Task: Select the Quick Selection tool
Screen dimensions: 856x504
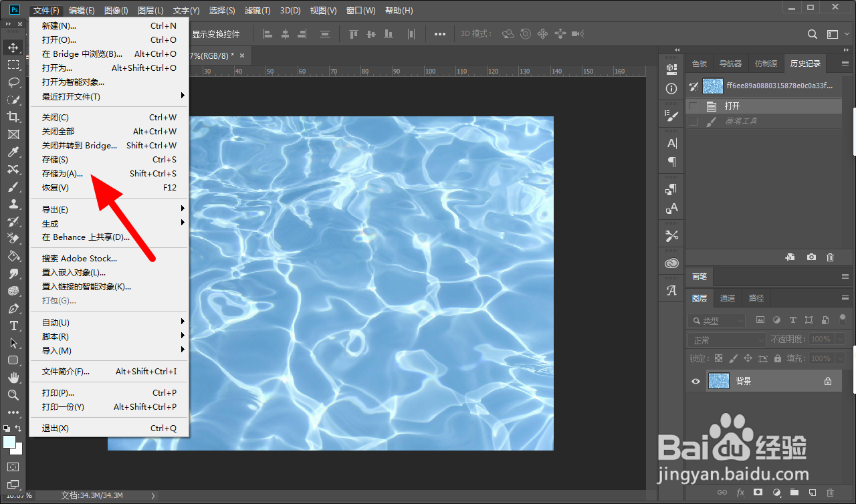Action: pos(13,100)
